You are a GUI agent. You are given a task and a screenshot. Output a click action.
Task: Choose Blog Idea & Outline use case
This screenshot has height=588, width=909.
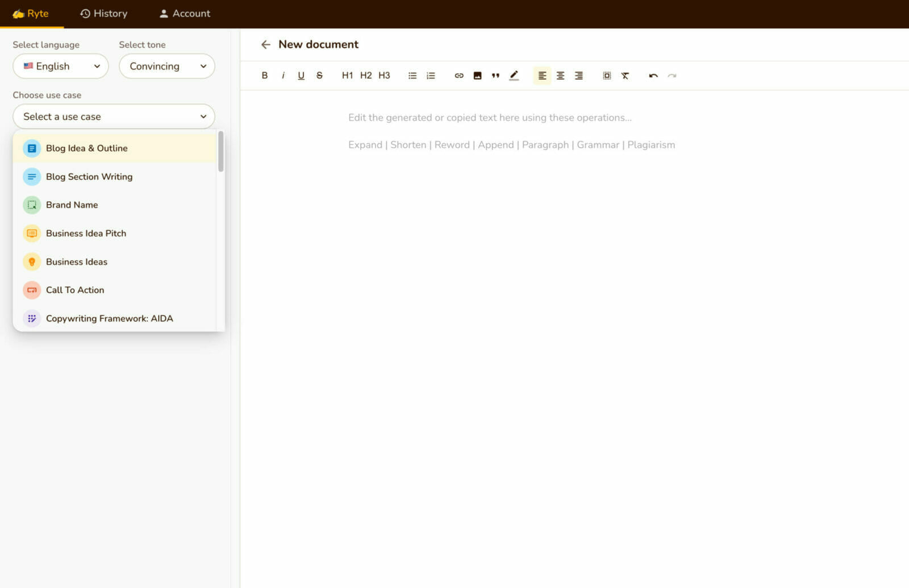click(x=115, y=148)
